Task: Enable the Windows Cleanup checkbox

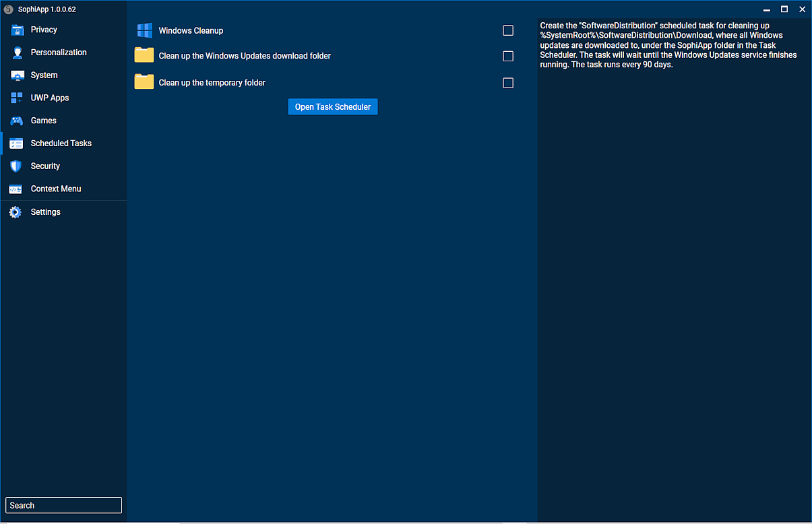Action: coord(508,30)
